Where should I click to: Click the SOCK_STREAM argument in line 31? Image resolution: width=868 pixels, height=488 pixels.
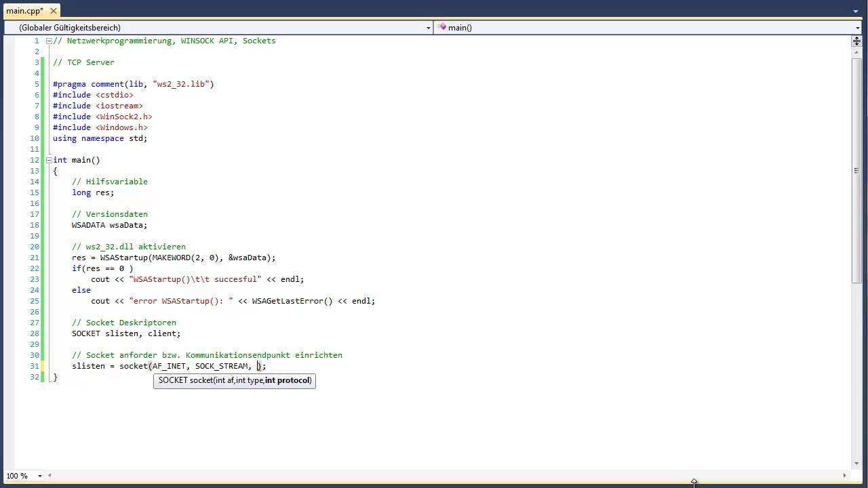pyautogui.click(x=221, y=366)
